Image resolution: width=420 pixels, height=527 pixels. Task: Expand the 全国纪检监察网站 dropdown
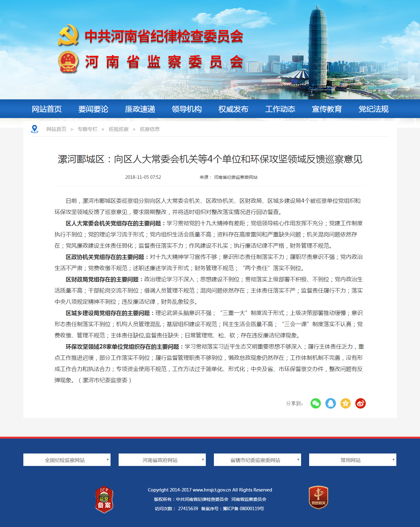click(67, 460)
